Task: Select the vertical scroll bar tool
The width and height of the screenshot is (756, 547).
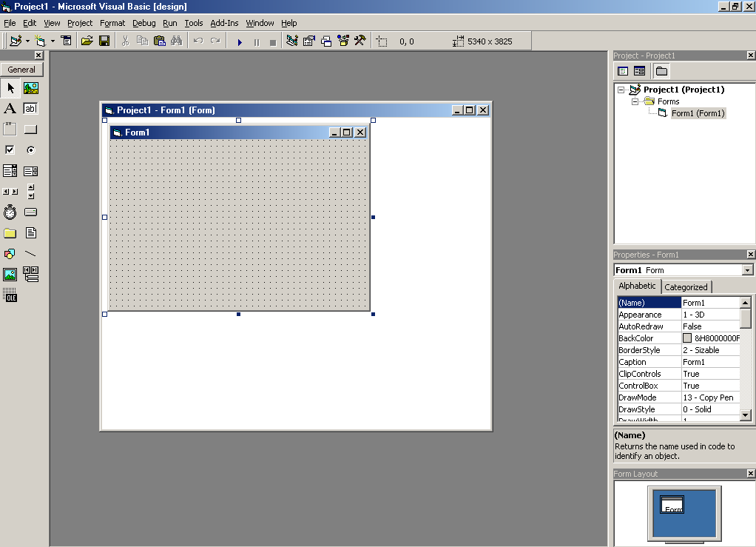Action: (31, 192)
